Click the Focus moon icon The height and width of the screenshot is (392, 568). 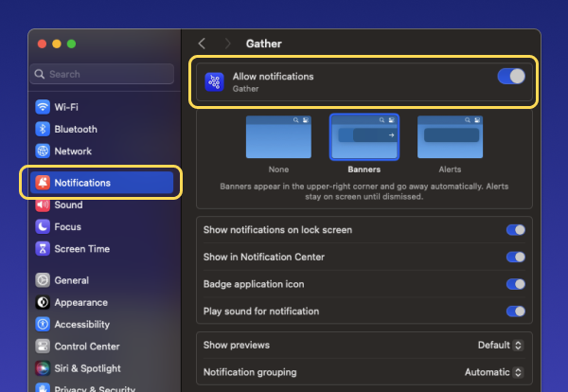(43, 227)
